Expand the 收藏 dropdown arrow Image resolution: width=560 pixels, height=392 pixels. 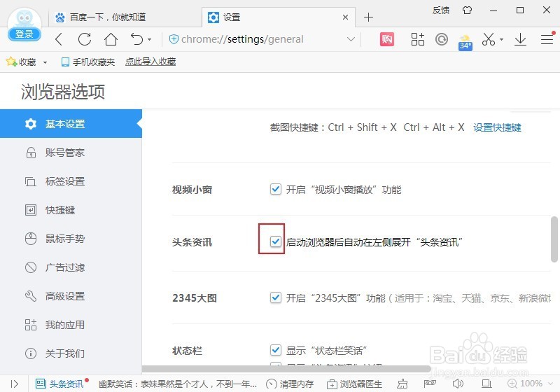45,62
